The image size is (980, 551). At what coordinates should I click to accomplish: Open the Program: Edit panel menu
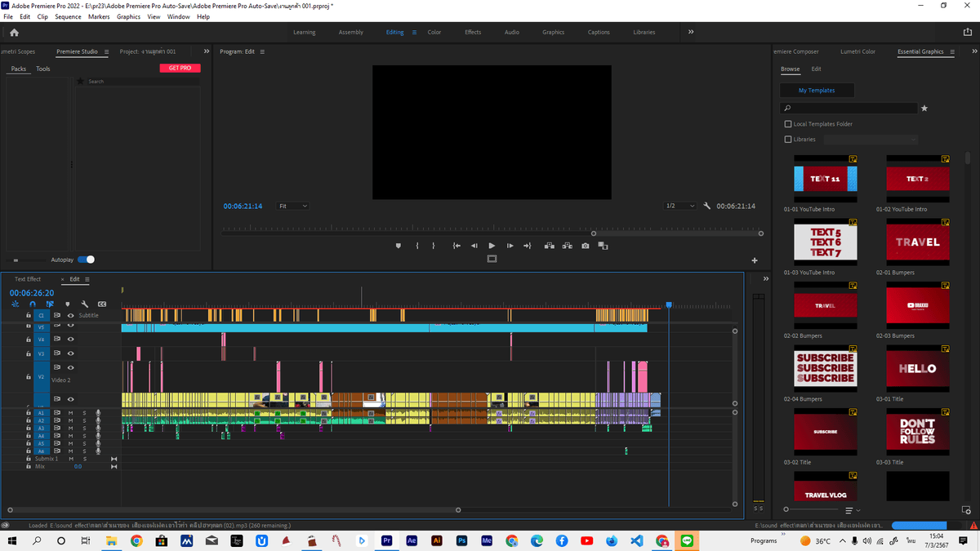coord(262,51)
